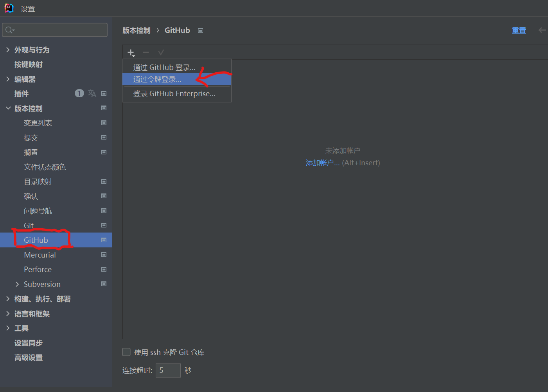548x392 pixels.
Task: Click the checkmark set default icon
Action: 161,52
